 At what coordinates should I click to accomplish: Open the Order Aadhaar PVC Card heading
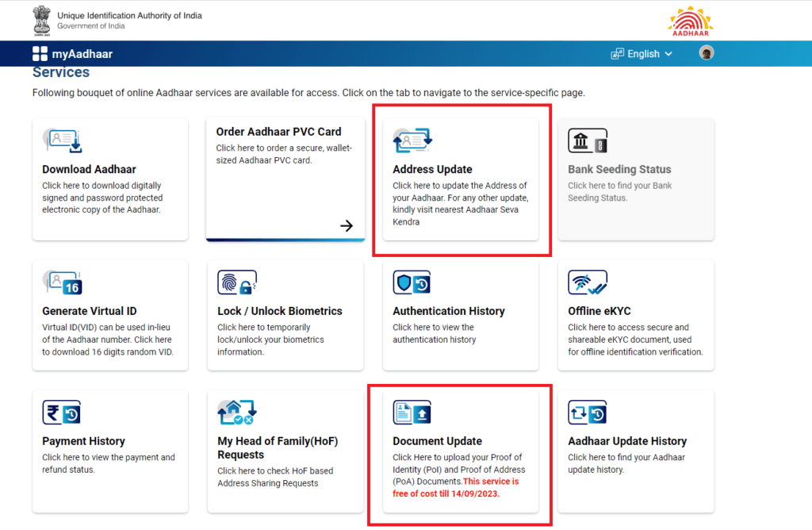point(278,132)
